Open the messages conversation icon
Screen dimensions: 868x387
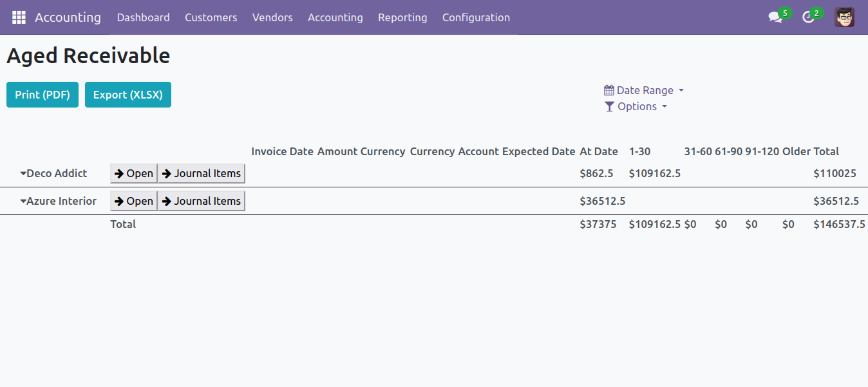(x=775, y=17)
